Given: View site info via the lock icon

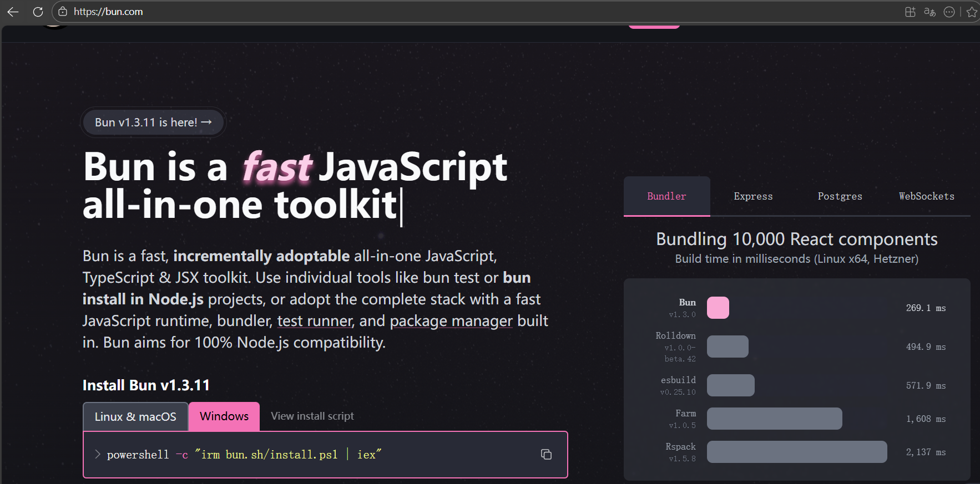Looking at the screenshot, I should pyautogui.click(x=63, y=12).
